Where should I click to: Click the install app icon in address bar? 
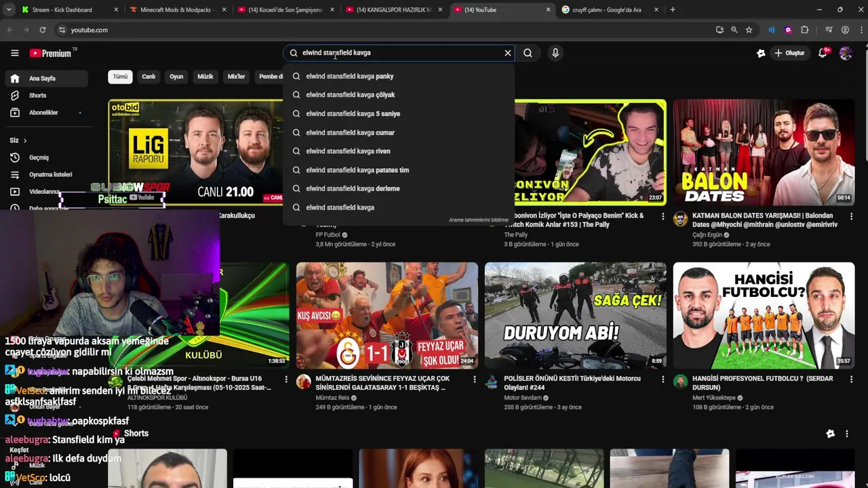[719, 30]
